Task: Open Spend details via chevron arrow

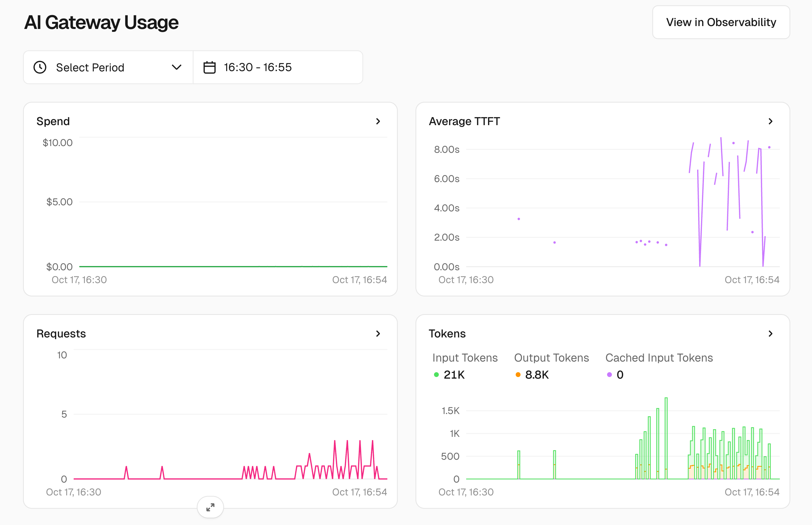Action: [378, 121]
